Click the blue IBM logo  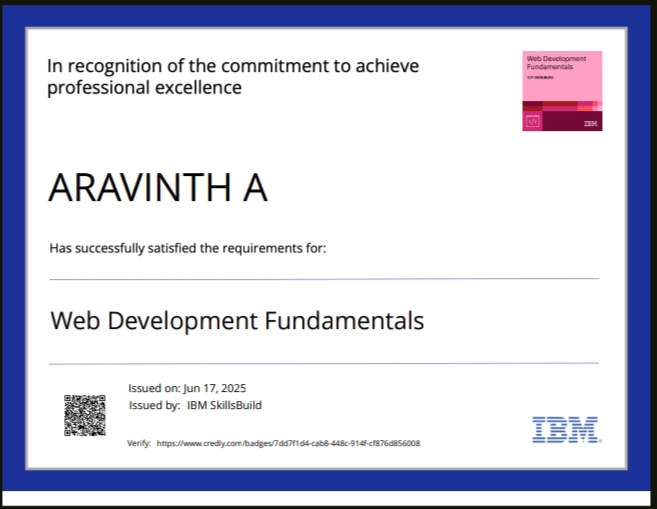pos(566,429)
